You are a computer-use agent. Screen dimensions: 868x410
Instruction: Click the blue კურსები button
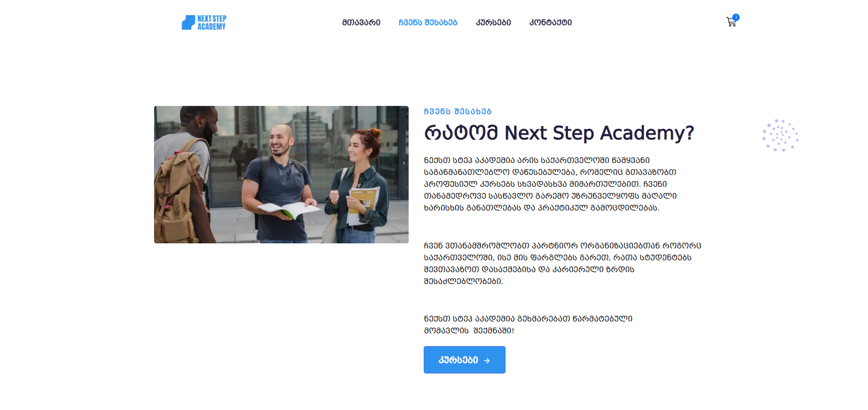pyautogui.click(x=464, y=360)
